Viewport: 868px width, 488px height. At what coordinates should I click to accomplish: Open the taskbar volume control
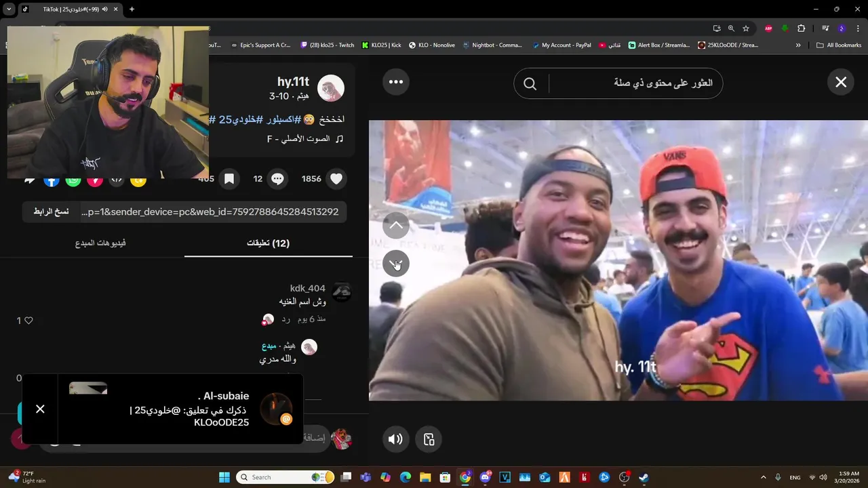823,477
